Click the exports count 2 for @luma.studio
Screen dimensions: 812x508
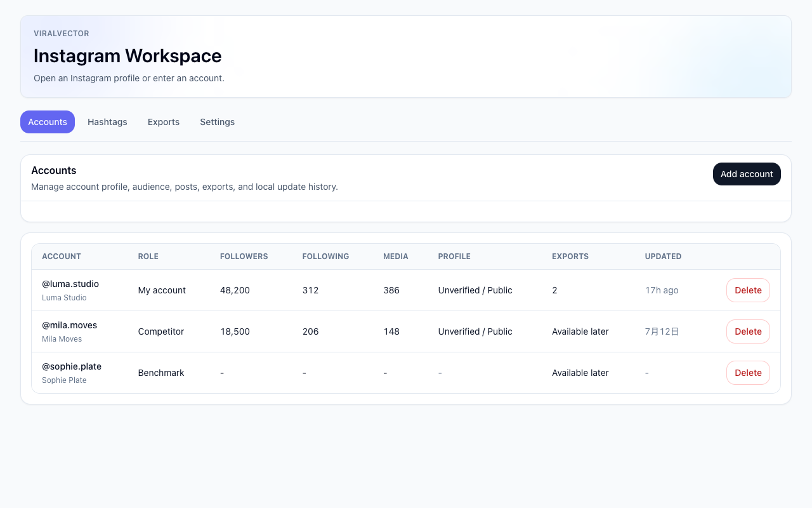click(x=554, y=290)
